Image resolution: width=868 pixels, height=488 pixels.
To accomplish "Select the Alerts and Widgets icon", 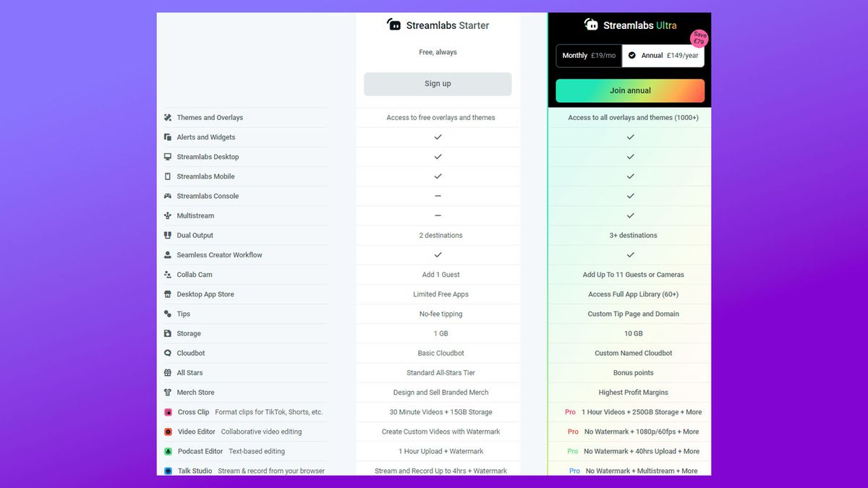I will 169,137.
